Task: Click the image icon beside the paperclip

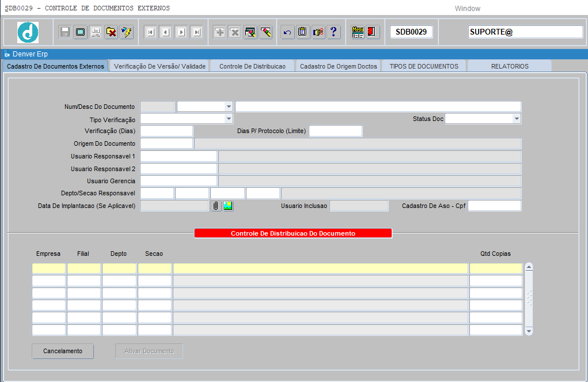Action: click(228, 206)
